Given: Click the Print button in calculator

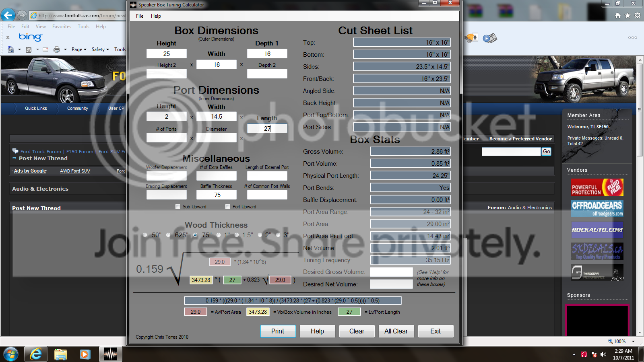Looking at the screenshot, I should click(278, 331).
